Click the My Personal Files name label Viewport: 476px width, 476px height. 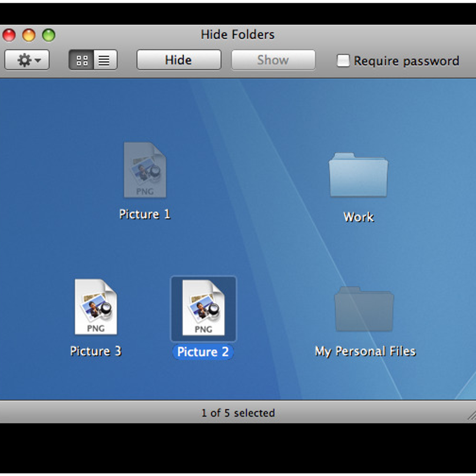pyautogui.click(x=365, y=351)
